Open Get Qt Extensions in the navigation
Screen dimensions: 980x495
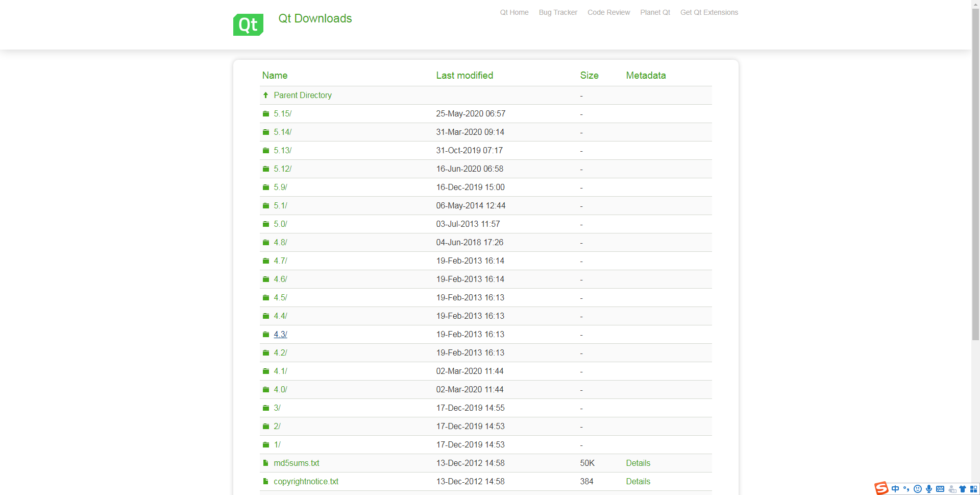click(709, 12)
